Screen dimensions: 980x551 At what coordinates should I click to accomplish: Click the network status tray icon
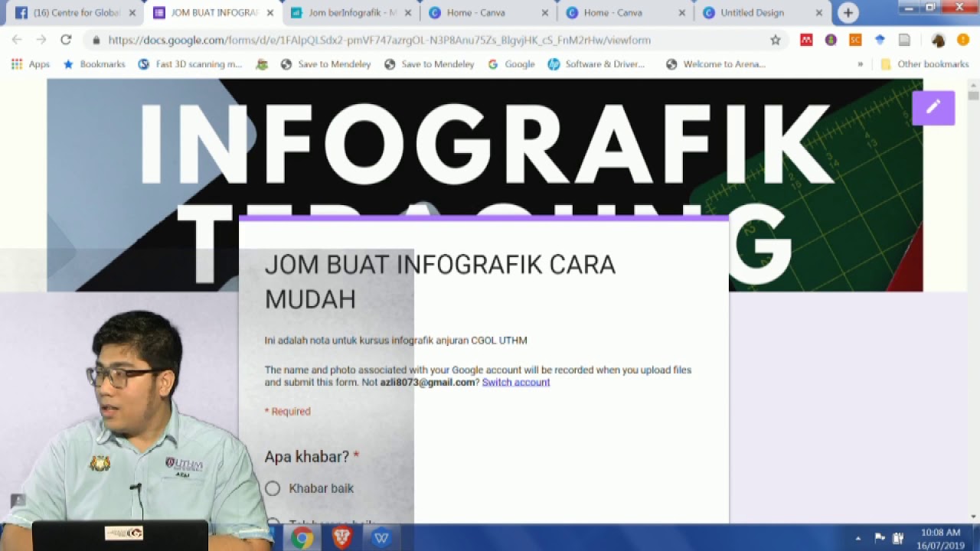click(898, 538)
